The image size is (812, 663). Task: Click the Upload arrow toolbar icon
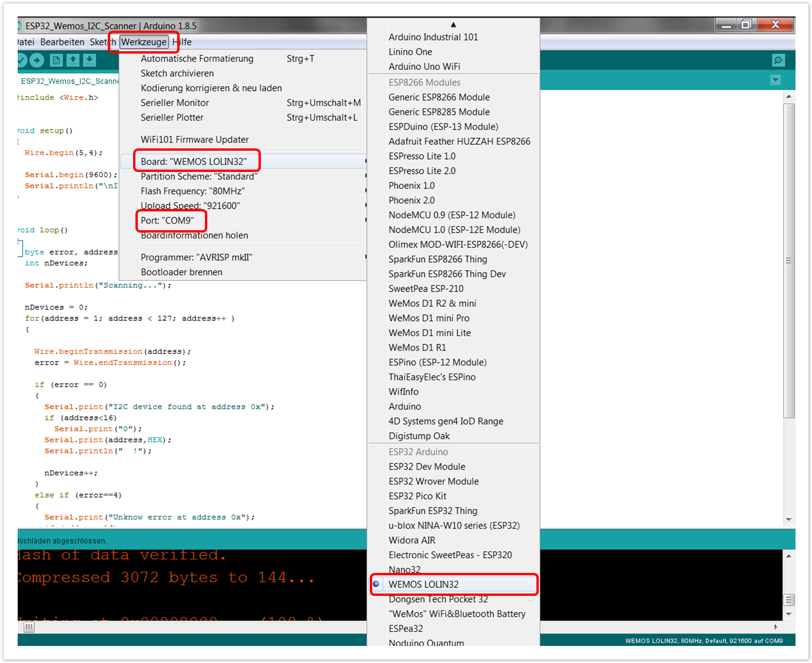pos(37,60)
